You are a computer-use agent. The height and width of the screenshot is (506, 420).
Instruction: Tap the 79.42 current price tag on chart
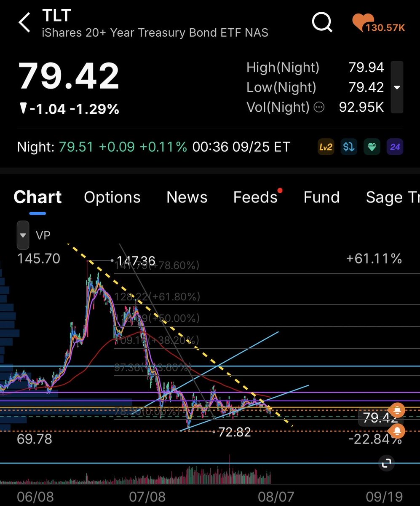(x=380, y=419)
